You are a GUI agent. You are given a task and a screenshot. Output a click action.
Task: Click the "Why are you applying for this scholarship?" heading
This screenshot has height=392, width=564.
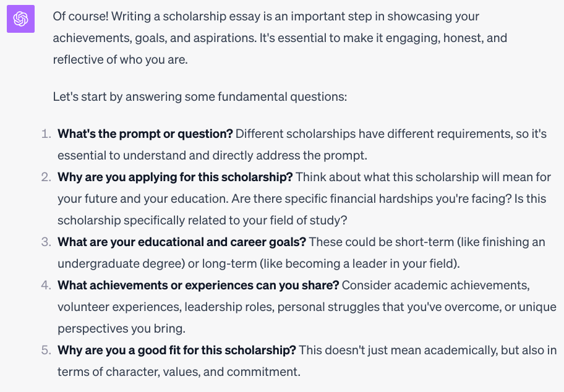point(175,177)
